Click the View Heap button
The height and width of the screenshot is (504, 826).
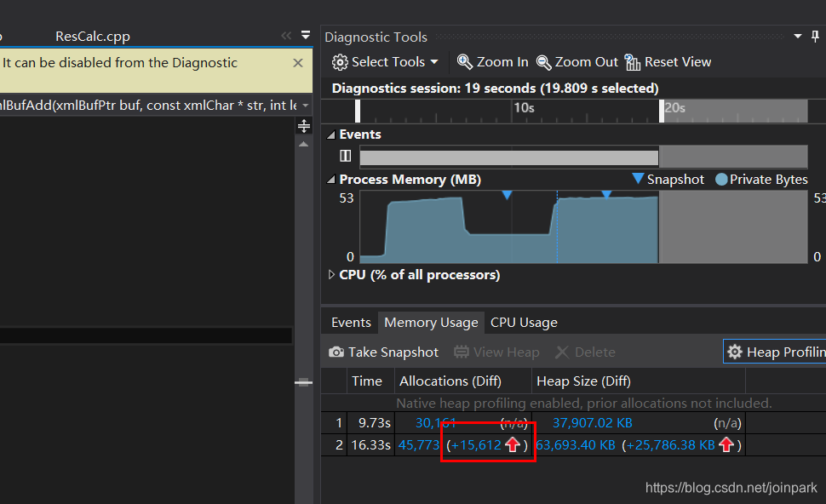[496, 352]
